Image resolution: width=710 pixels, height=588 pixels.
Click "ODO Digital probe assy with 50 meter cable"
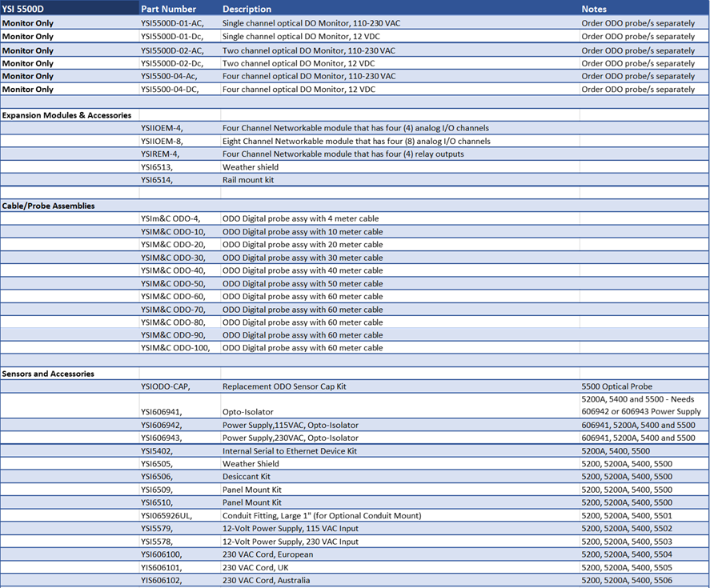(303, 283)
